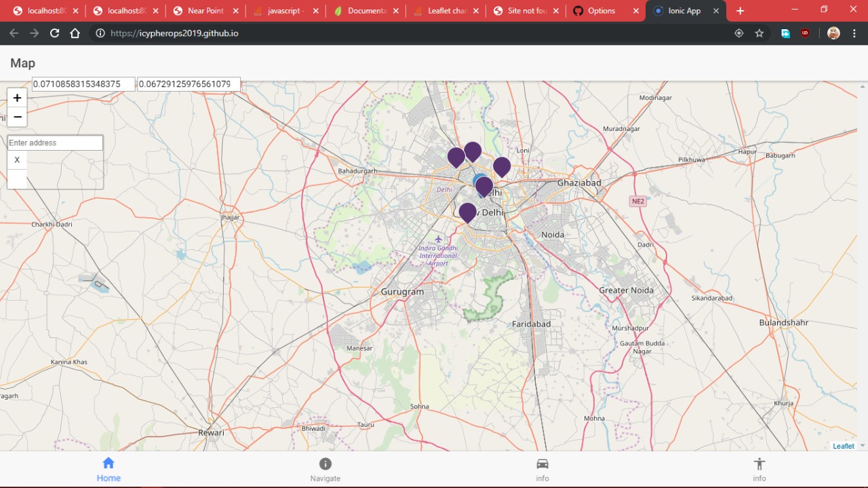Open the Navigate tab
Screen dimensions: 868x488
[x=325, y=469]
